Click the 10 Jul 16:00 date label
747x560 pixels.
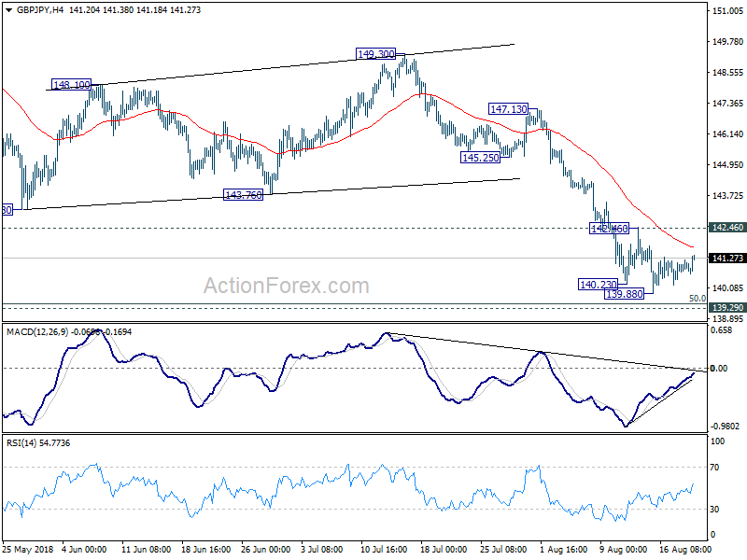coord(384,549)
